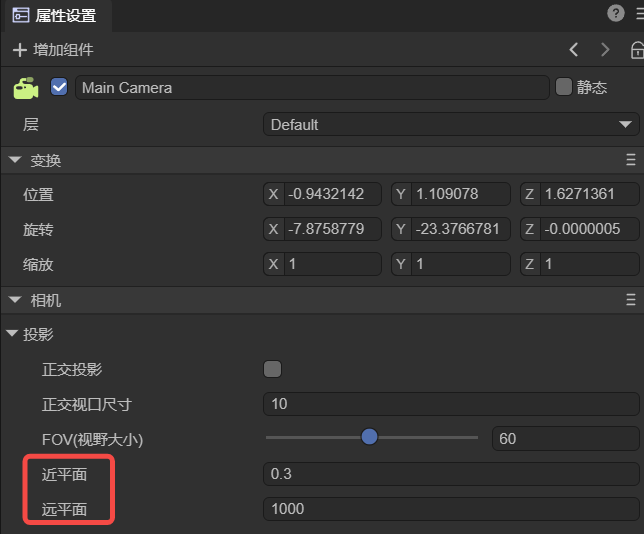Click the green camera object icon
Viewport: 644px width, 534px height.
point(26,88)
